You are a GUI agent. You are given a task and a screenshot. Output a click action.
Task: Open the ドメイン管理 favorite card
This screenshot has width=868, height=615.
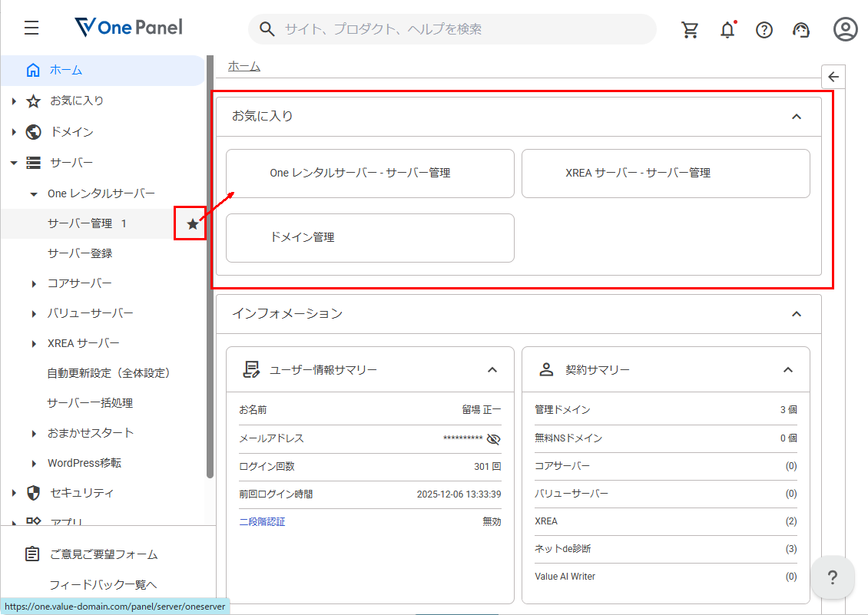(x=369, y=238)
